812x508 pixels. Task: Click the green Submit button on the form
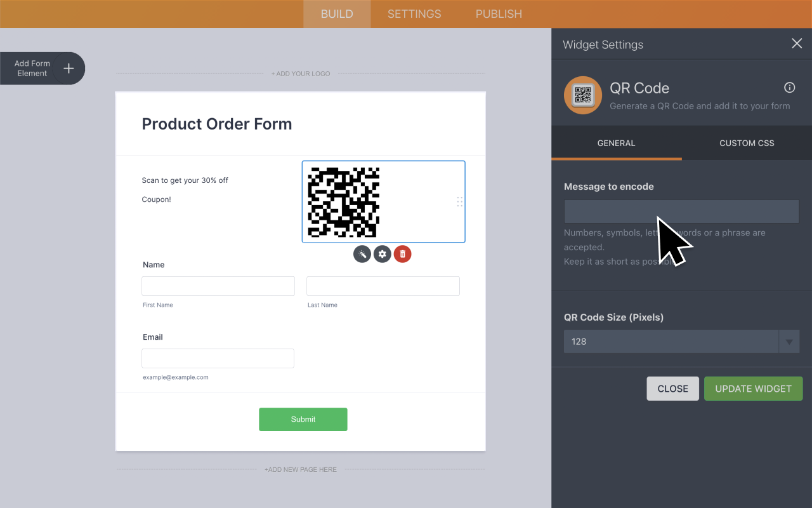coord(303,419)
